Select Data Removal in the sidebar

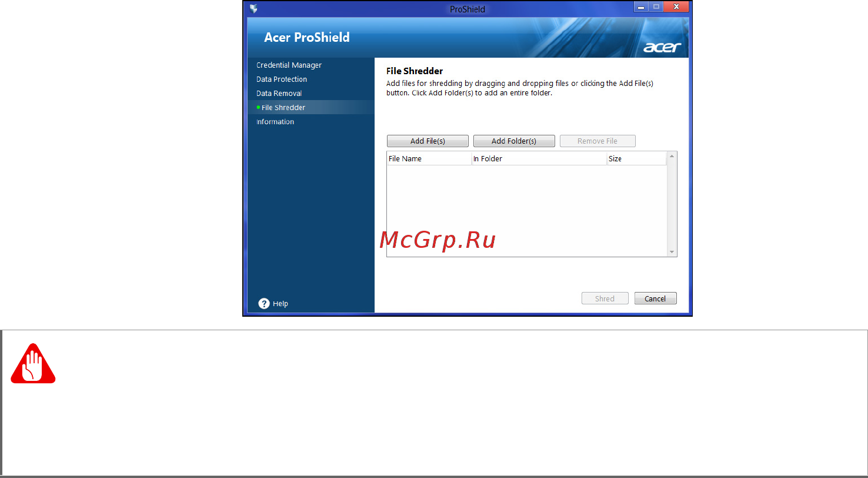click(x=279, y=94)
